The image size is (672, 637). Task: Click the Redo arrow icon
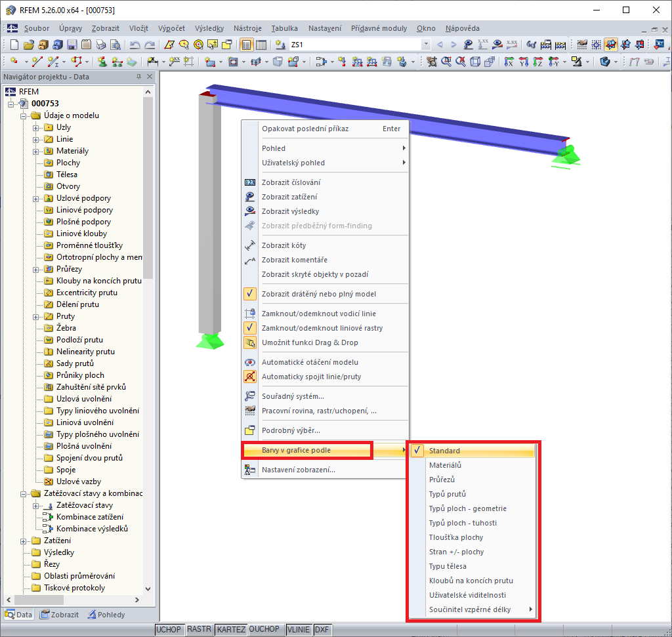click(150, 45)
